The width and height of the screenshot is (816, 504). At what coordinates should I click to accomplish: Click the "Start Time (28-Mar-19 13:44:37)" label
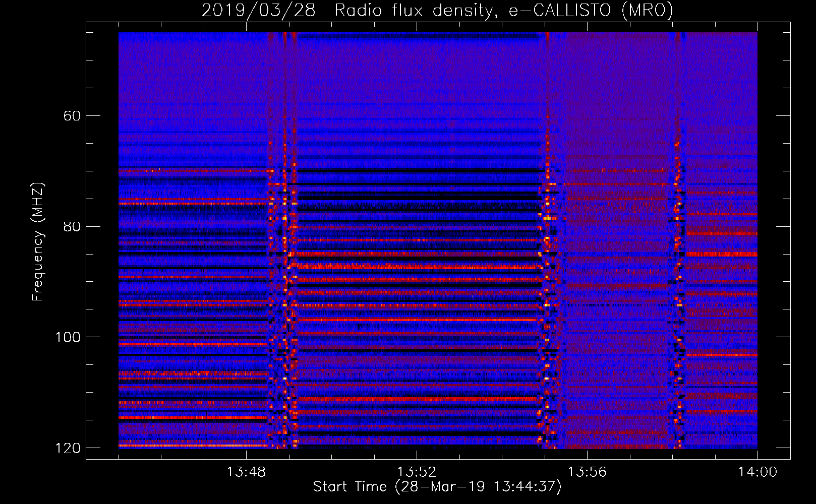click(x=437, y=487)
